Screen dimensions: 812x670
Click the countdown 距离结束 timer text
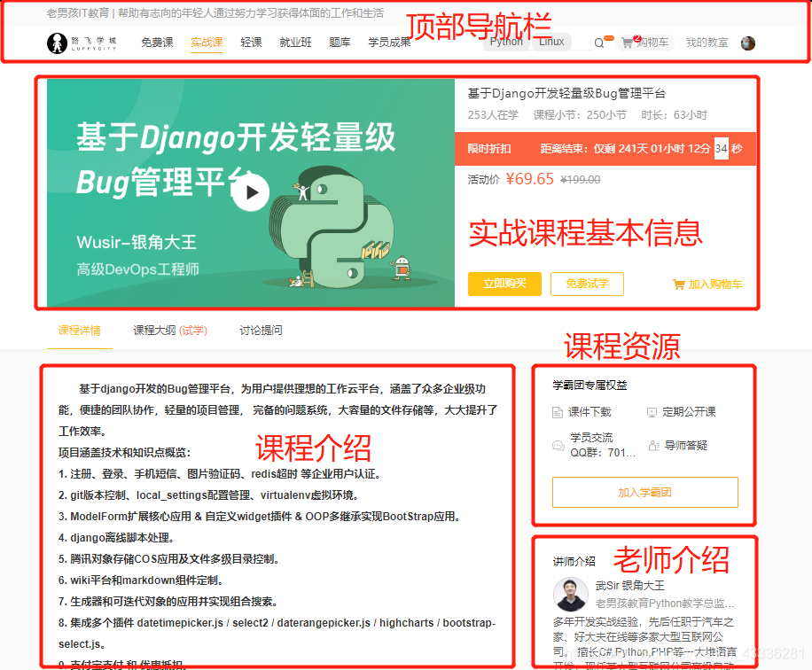coord(641,149)
